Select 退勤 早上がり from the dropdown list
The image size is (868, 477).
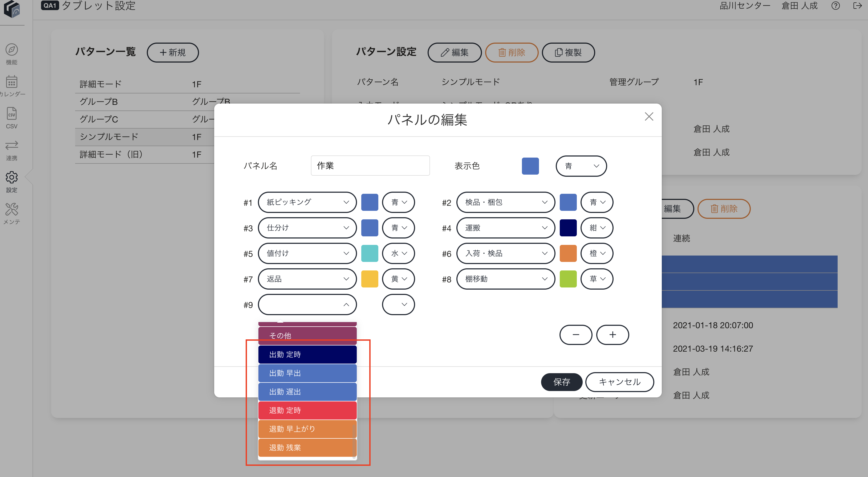pyautogui.click(x=307, y=429)
